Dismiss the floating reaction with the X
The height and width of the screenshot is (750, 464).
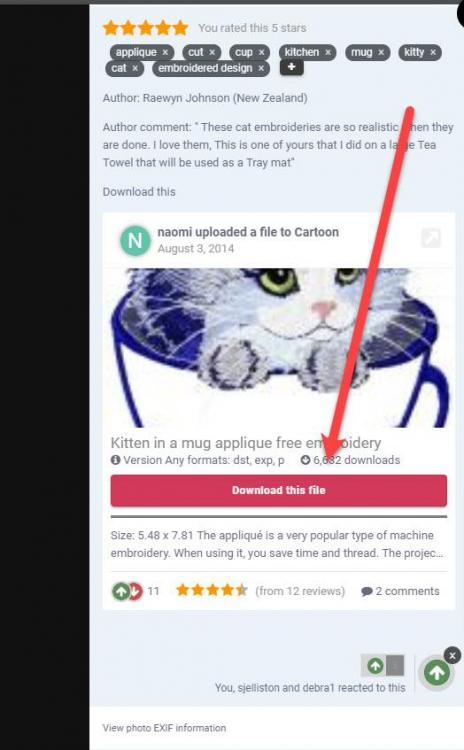(x=453, y=655)
